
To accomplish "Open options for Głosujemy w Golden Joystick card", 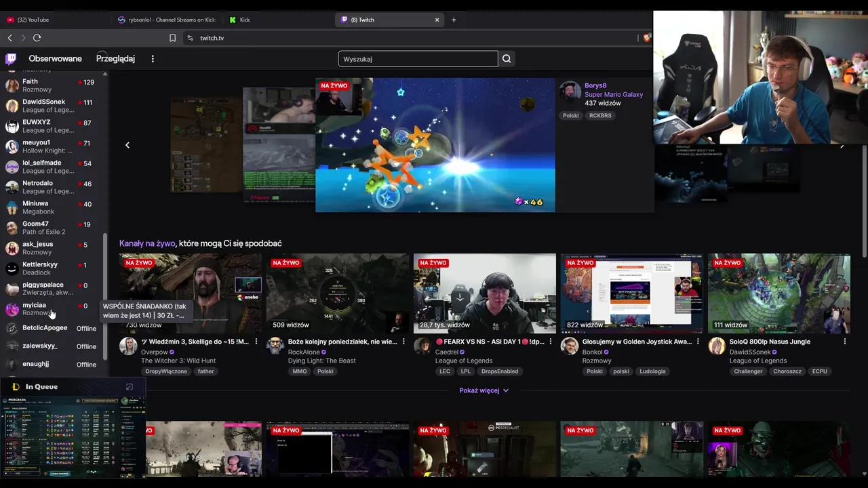I will pos(698,342).
